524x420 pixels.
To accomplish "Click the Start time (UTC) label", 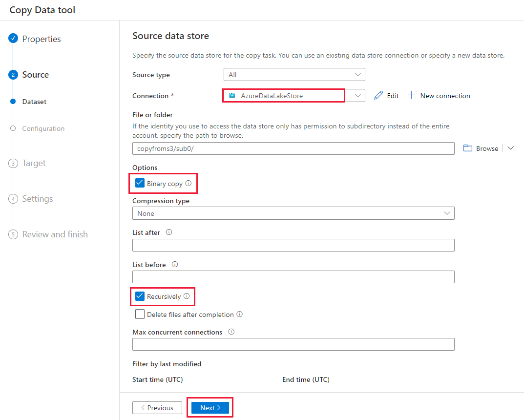I will (157, 379).
